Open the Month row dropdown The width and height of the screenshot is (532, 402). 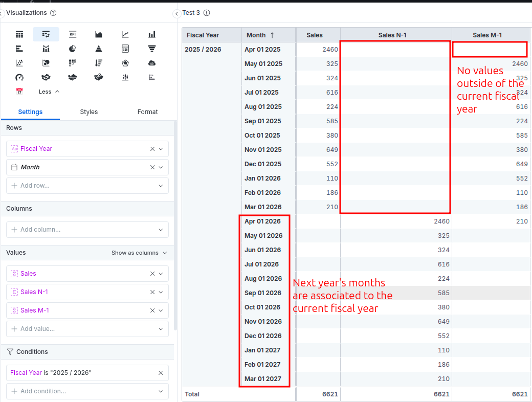161,167
